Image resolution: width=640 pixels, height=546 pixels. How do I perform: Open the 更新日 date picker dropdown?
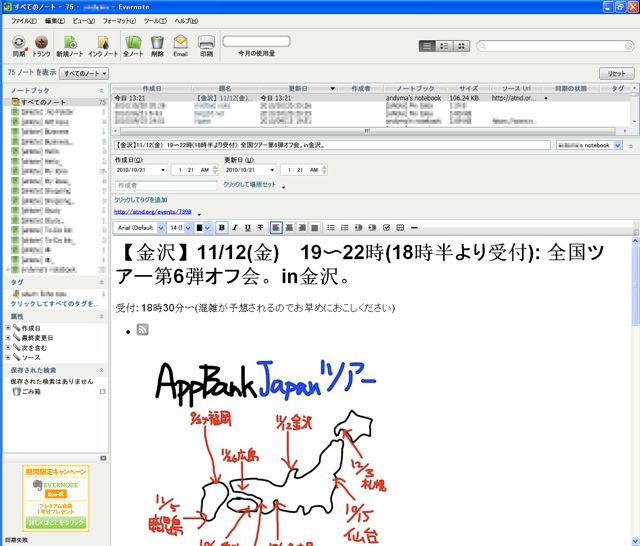tap(272, 170)
